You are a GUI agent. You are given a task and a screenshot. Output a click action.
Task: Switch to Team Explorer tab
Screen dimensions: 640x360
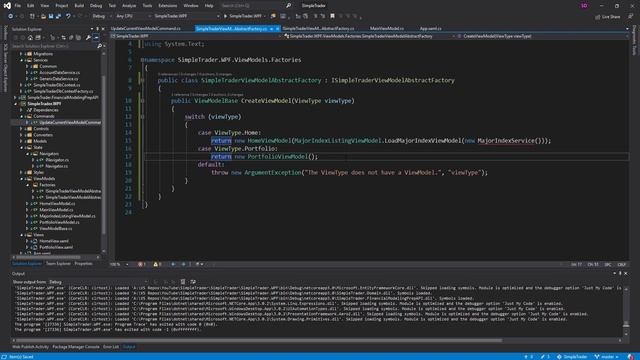click(x=58, y=264)
